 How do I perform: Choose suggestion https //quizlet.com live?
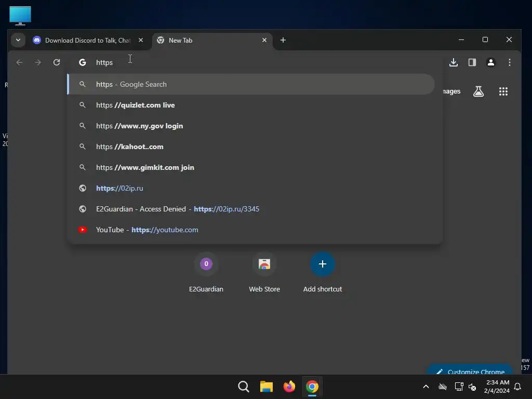point(251,105)
